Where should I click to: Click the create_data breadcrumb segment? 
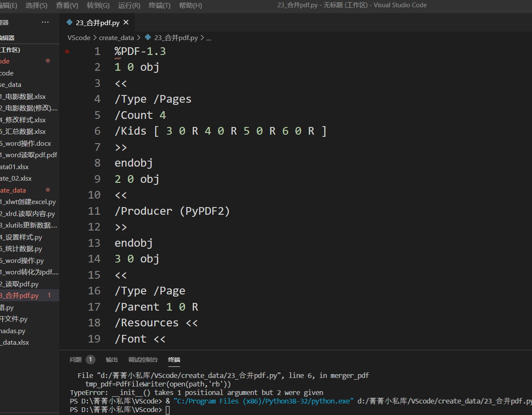tap(116, 37)
